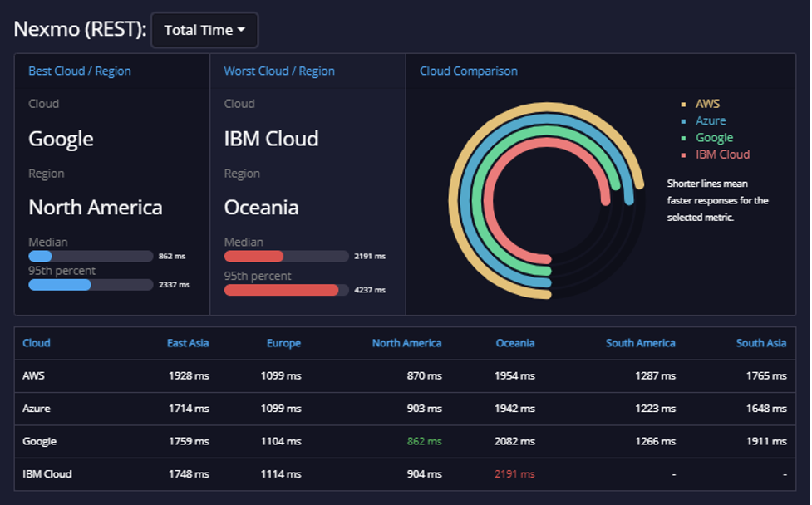Select Google in the chart legend
This screenshot has height=505, width=812.
(x=714, y=138)
